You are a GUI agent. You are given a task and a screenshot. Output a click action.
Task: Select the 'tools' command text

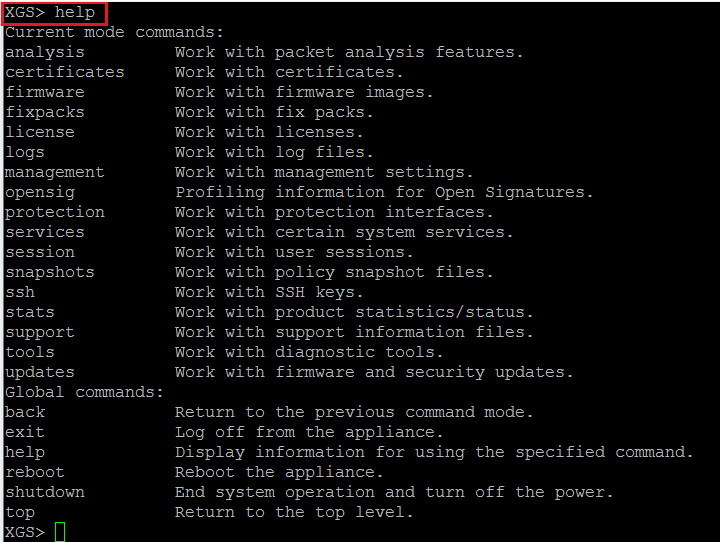point(30,352)
